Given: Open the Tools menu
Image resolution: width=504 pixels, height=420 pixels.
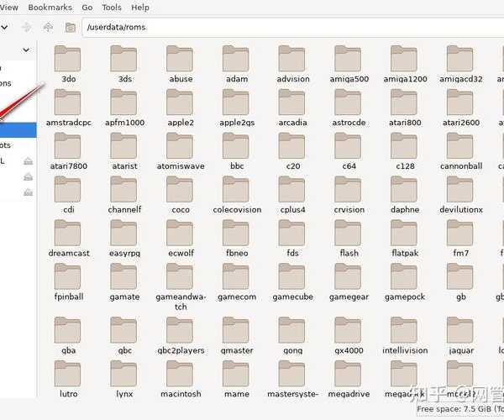Looking at the screenshot, I should [112, 8].
